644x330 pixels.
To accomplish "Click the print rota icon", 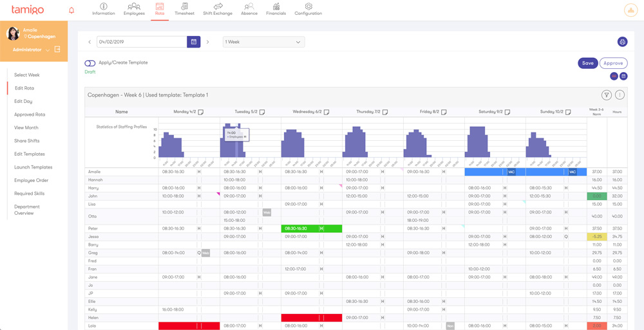I will click(x=622, y=42).
